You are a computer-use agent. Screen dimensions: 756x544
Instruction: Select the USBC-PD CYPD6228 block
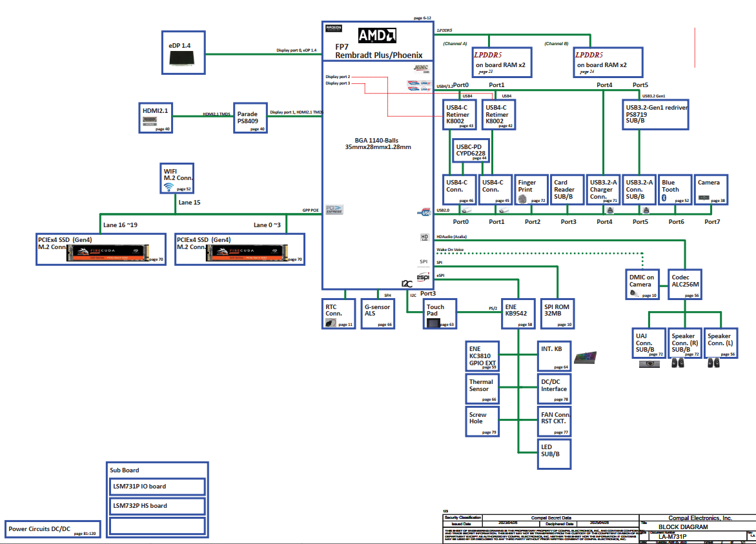[x=471, y=151]
